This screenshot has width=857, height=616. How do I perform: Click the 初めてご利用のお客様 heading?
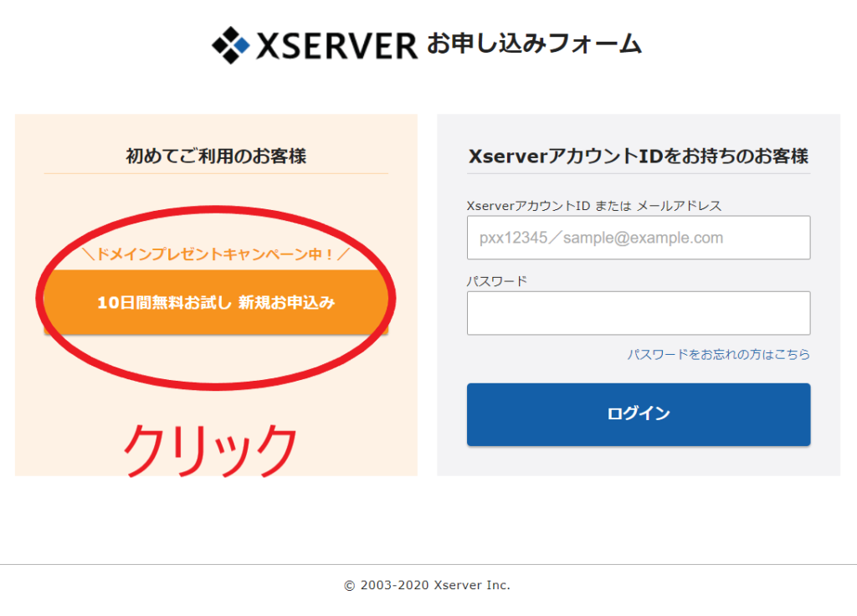coord(216,157)
